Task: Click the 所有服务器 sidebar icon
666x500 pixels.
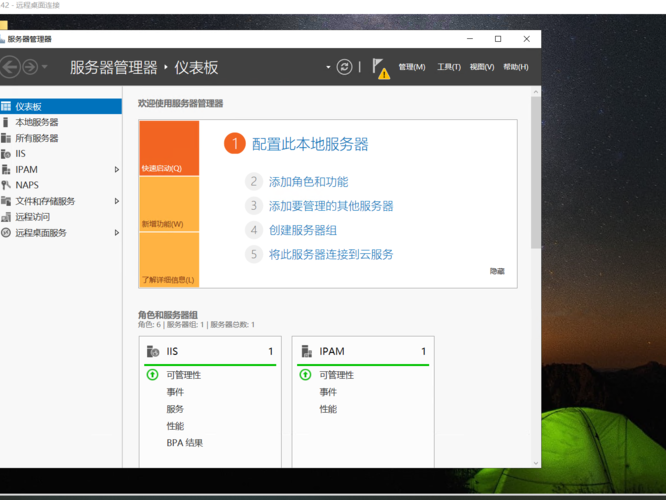Action: (x=6, y=138)
